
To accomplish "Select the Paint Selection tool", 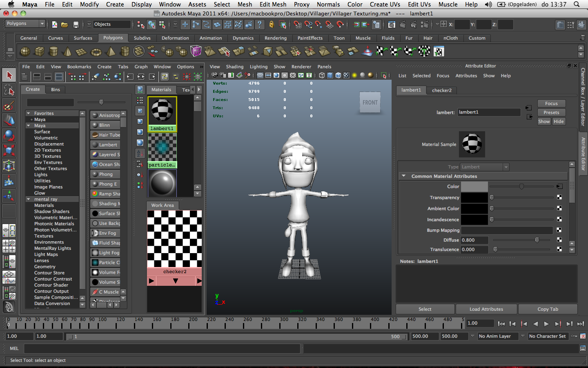I will pyautogui.click(x=9, y=105).
